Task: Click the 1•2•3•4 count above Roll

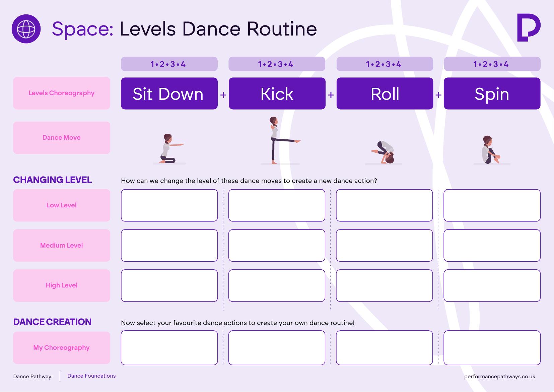Action: tap(385, 64)
